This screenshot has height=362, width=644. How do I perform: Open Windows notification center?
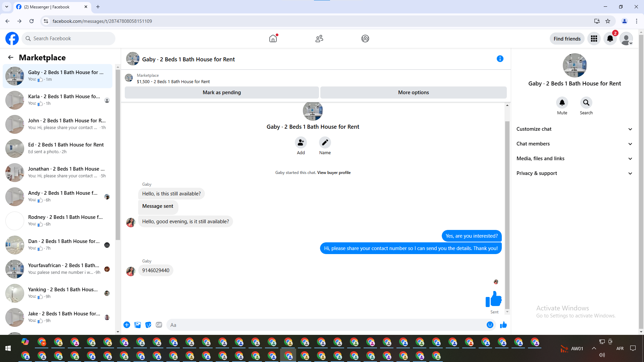(x=633, y=348)
